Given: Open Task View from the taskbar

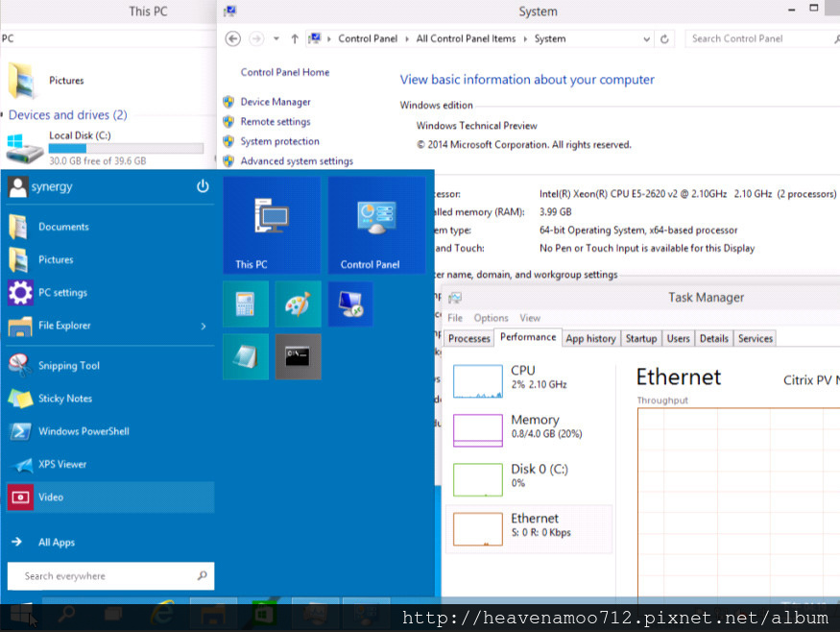Looking at the screenshot, I should click(113, 614).
